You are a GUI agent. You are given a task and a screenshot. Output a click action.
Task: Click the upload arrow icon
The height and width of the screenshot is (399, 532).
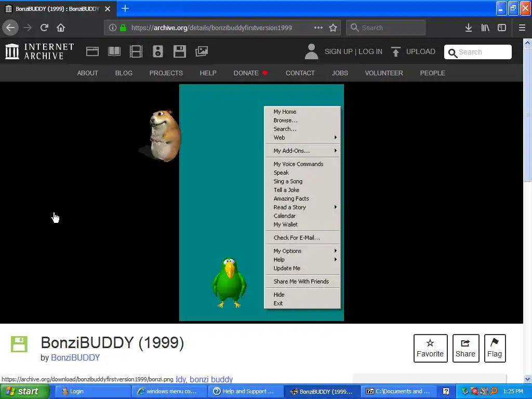pyautogui.click(x=395, y=51)
